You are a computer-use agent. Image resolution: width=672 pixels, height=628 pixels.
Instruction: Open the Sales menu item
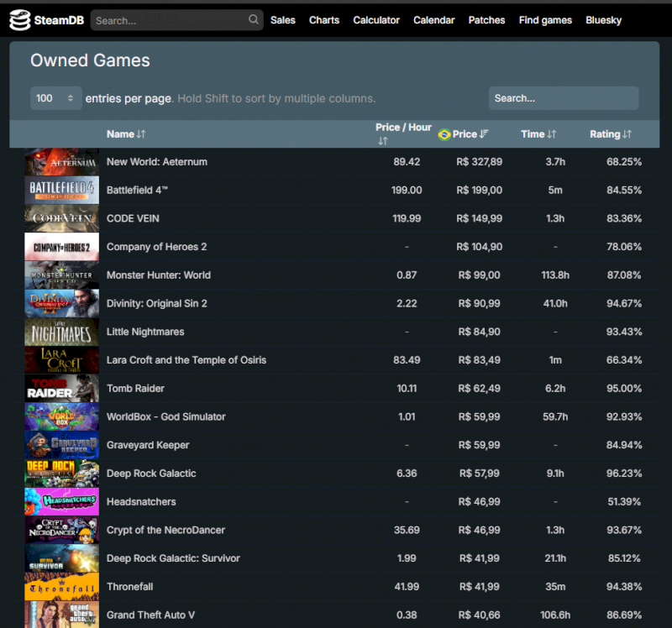[x=283, y=20]
